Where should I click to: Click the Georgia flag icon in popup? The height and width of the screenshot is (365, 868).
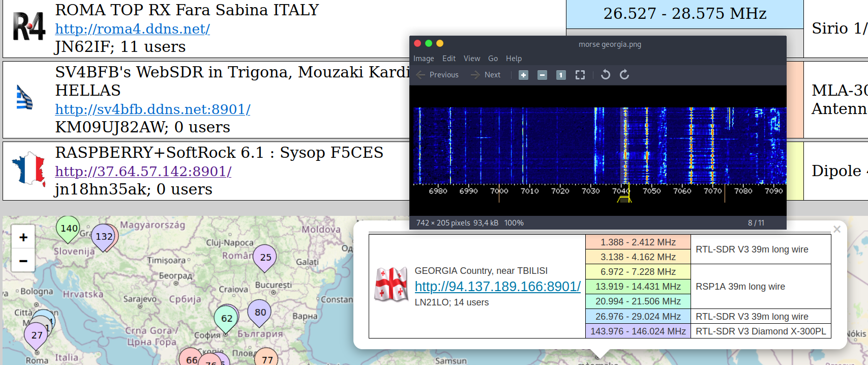pyautogui.click(x=391, y=284)
